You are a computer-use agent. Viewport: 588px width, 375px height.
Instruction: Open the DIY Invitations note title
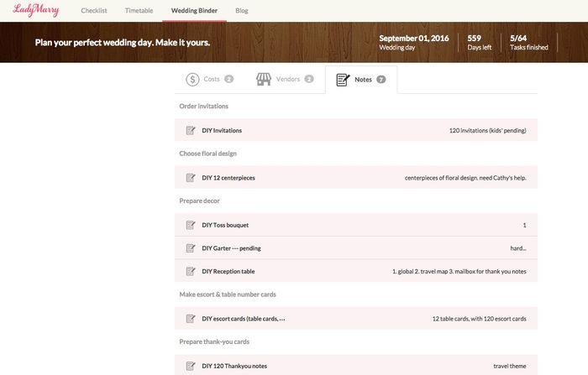tap(222, 131)
